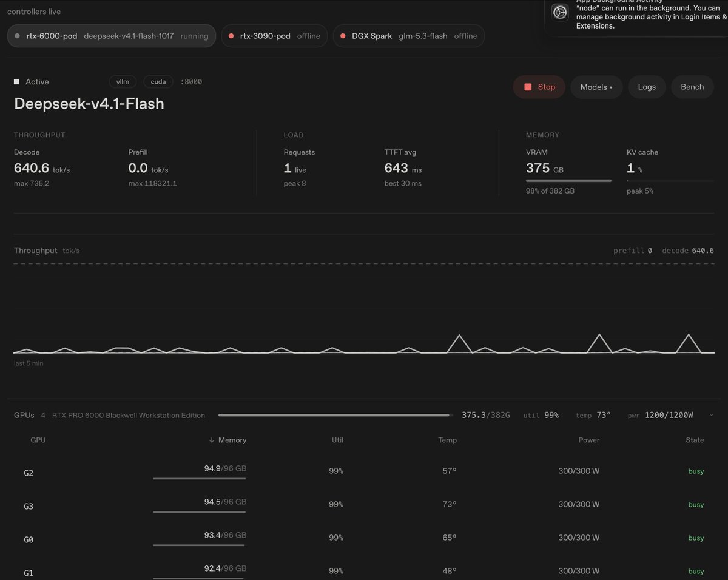Click the vllm tag
The image size is (728, 580).
click(x=123, y=81)
